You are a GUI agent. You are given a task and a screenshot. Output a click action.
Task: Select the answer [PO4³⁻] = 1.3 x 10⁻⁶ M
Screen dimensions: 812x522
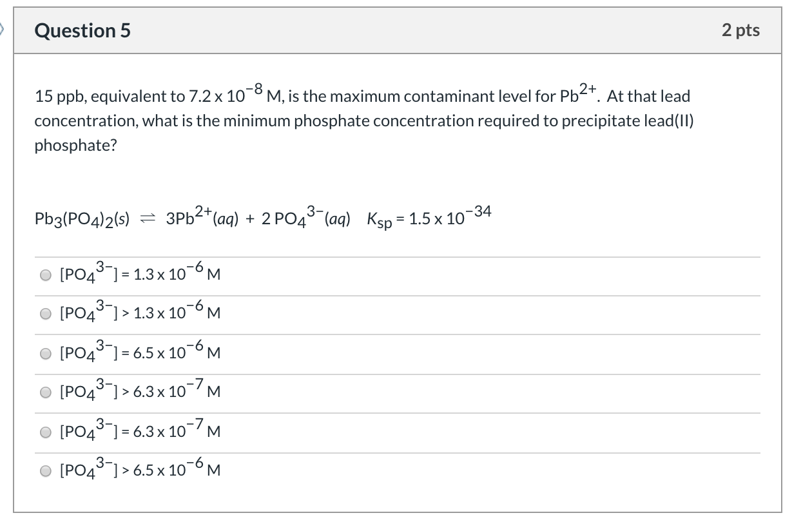coord(45,275)
